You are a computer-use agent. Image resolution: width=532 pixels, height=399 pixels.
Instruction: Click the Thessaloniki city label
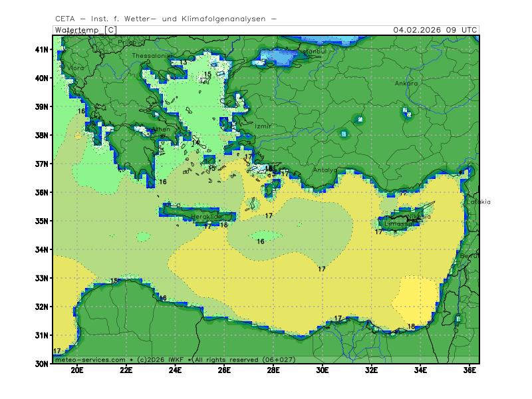click(152, 56)
